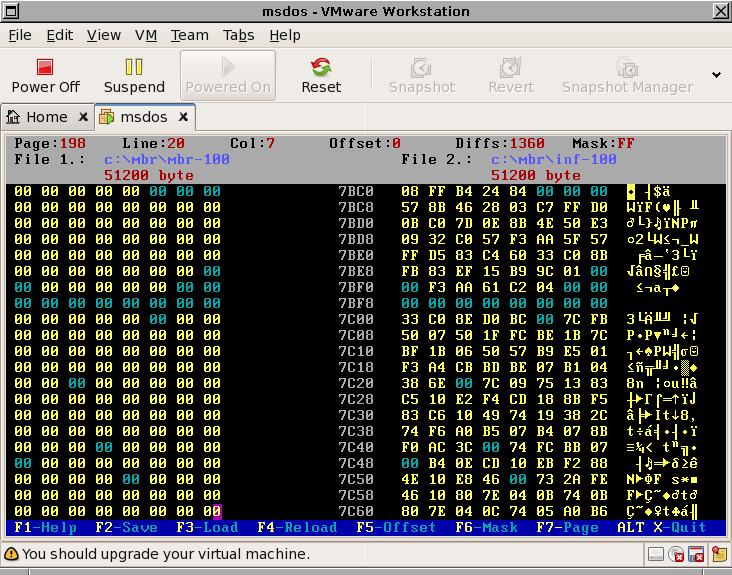Click F1-Help in the function bar
Viewport: 732px width, 575px height.
tap(46, 527)
